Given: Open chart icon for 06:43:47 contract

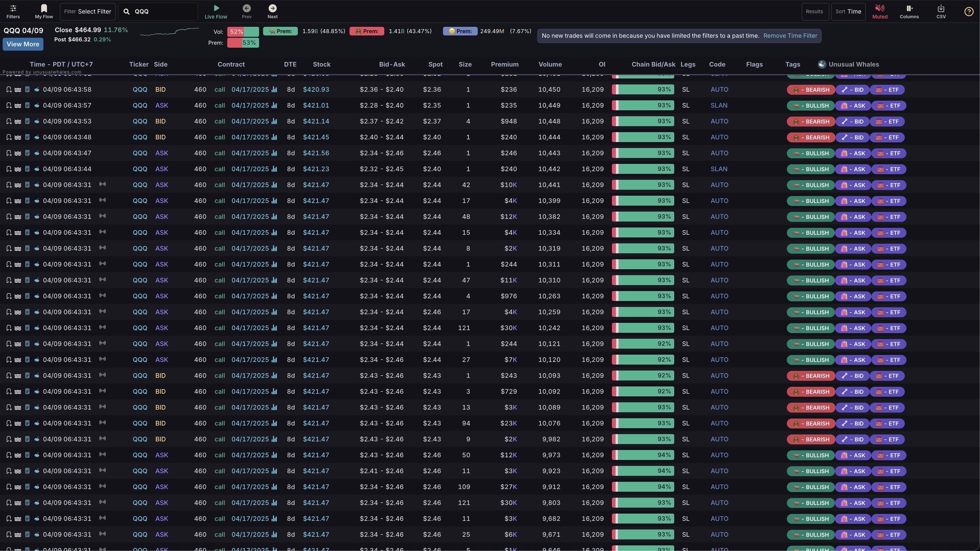Looking at the screenshot, I should tap(274, 153).
